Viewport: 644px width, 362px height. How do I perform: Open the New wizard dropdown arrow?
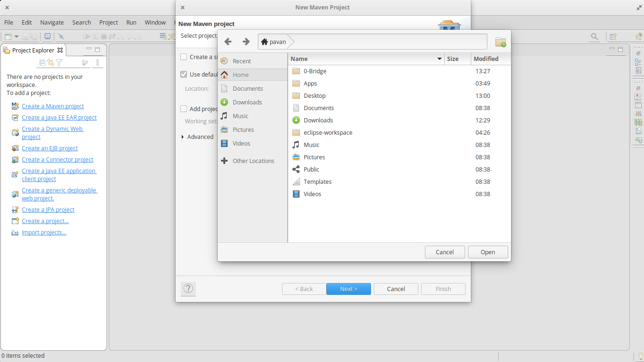17,36
